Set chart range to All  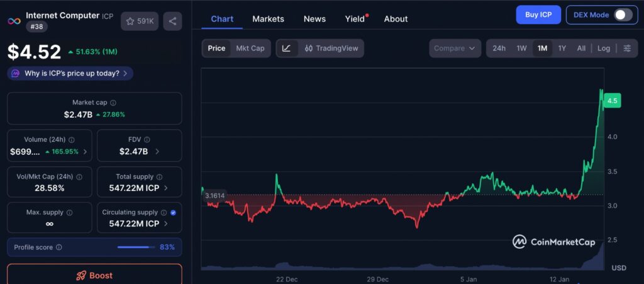(x=581, y=48)
